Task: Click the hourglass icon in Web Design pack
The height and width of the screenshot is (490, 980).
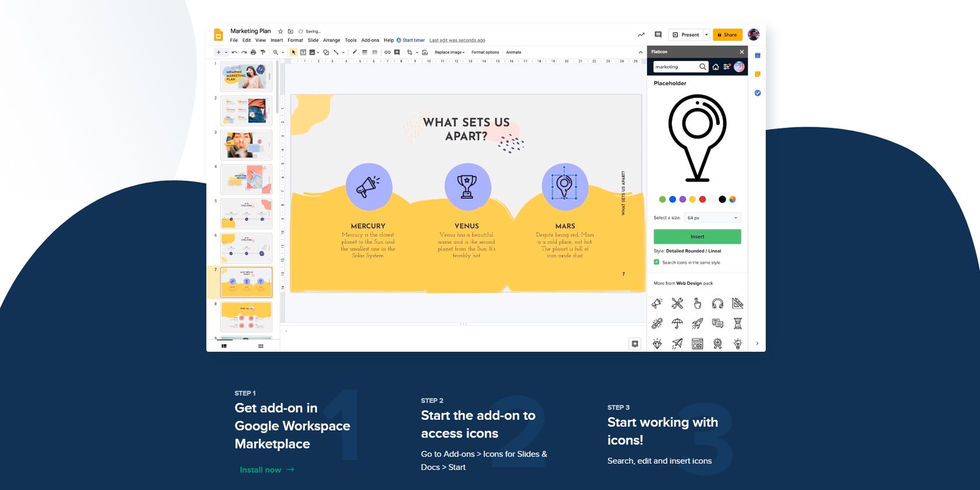Action: pos(738,323)
